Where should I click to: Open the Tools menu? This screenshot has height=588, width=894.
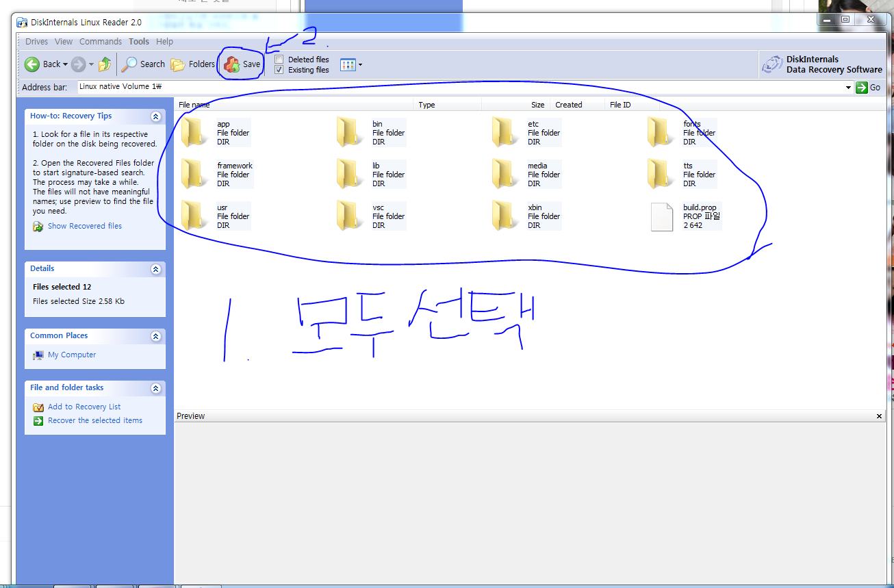(x=138, y=42)
